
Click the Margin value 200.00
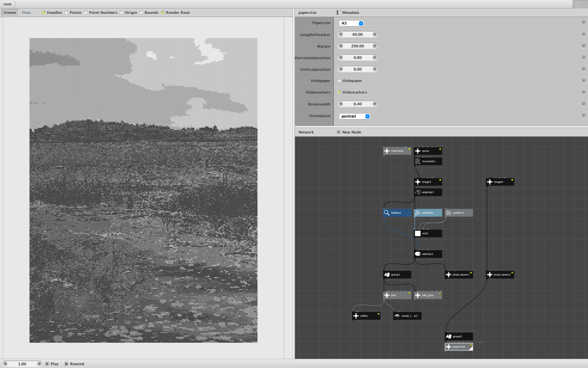[x=358, y=46]
